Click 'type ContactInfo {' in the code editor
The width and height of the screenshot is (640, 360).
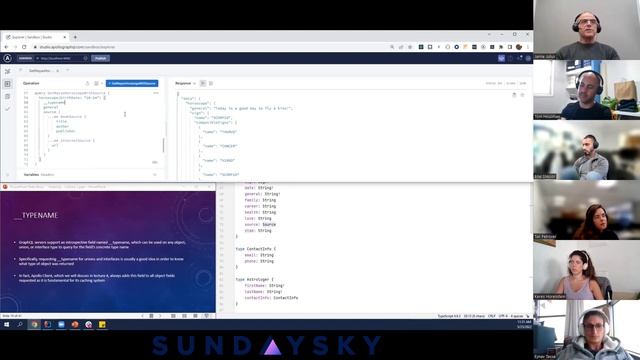[x=256, y=249]
